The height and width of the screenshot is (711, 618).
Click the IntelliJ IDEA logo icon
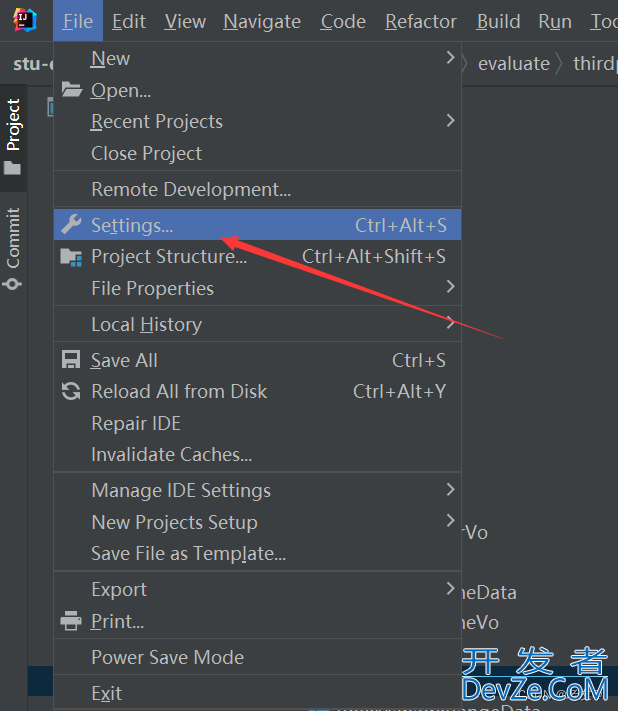pyautogui.click(x=25, y=20)
